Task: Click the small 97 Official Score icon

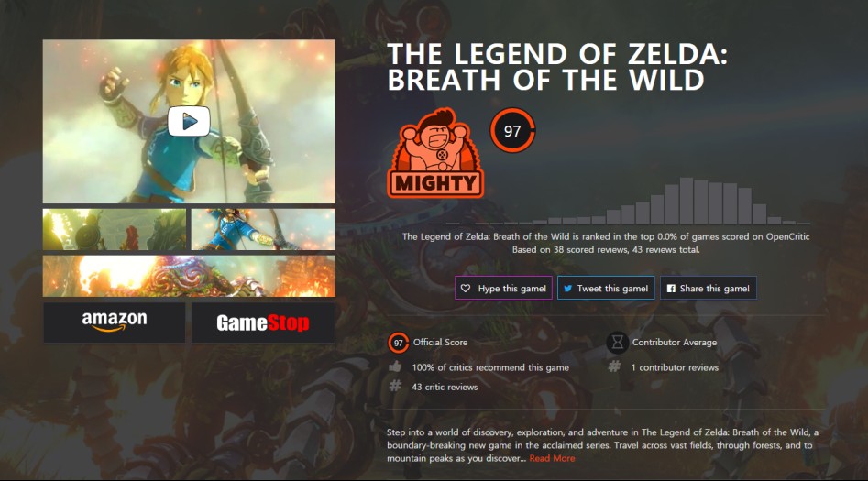Action: 398,343
